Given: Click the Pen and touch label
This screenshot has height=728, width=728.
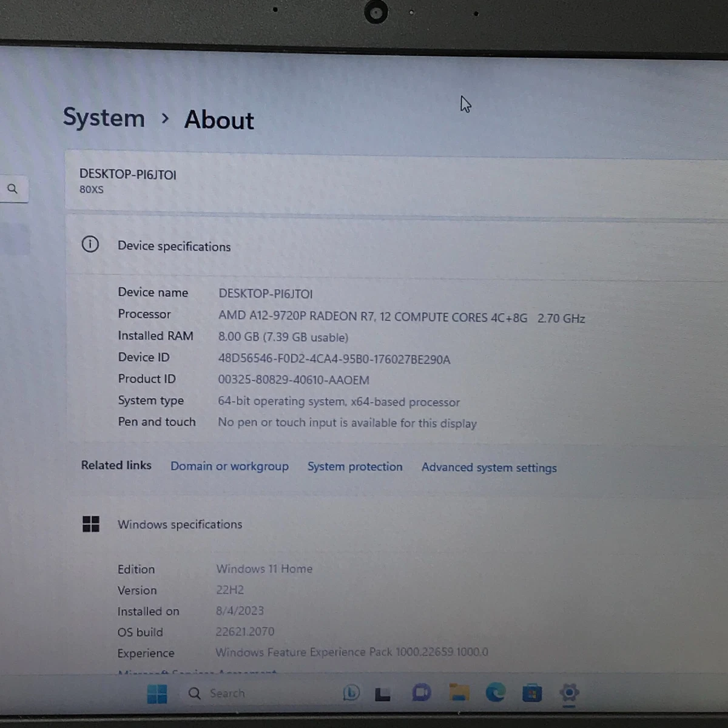Looking at the screenshot, I should (157, 422).
